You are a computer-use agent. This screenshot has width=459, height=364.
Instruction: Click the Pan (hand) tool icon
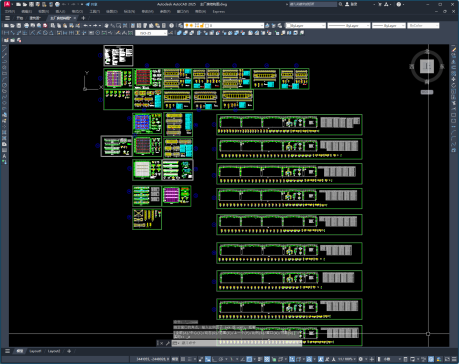point(106,25)
